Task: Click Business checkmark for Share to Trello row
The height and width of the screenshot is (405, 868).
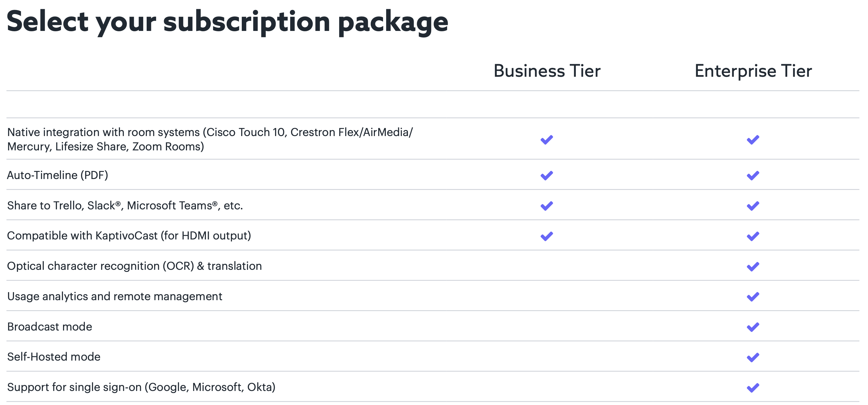Action: pyautogui.click(x=547, y=206)
